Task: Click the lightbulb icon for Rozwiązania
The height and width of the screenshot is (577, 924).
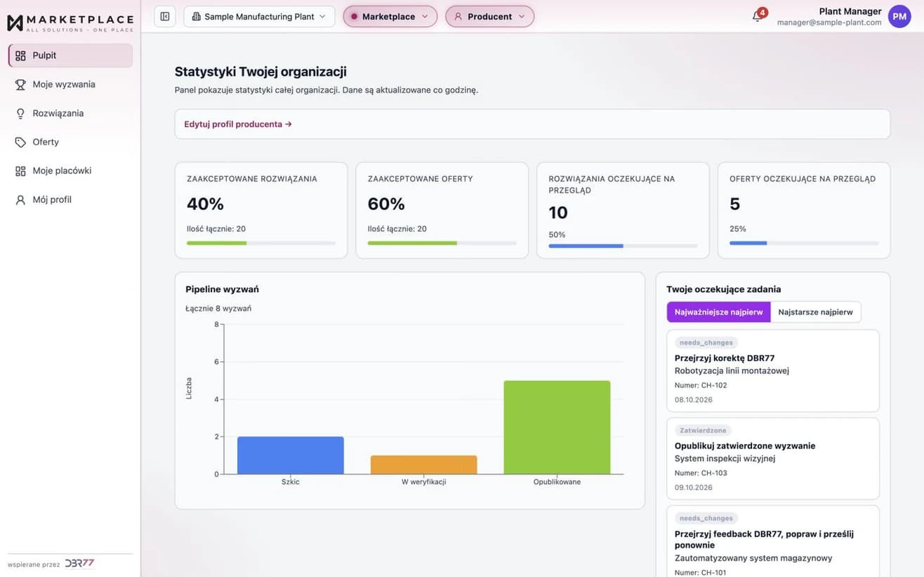Action: [x=20, y=113]
